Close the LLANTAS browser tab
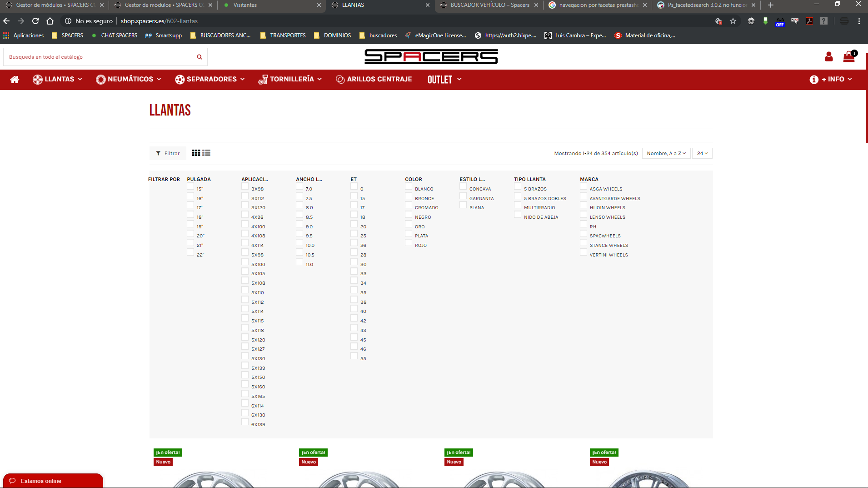The height and width of the screenshot is (488, 868). (428, 5)
